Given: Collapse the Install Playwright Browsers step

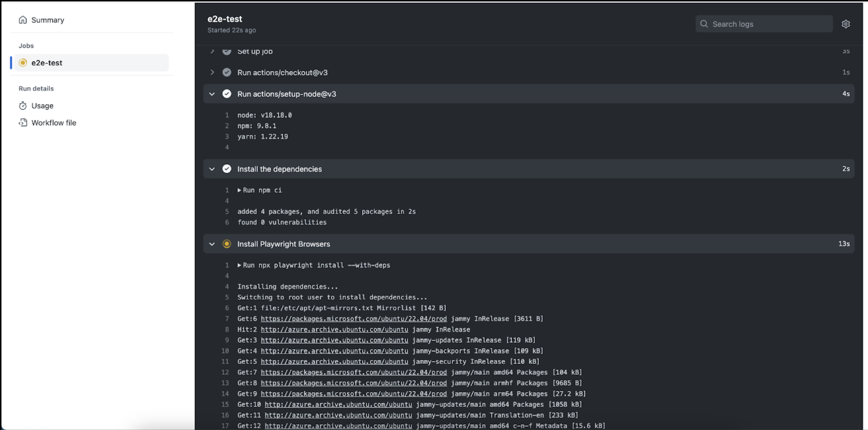Looking at the screenshot, I should click(x=212, y=244).
